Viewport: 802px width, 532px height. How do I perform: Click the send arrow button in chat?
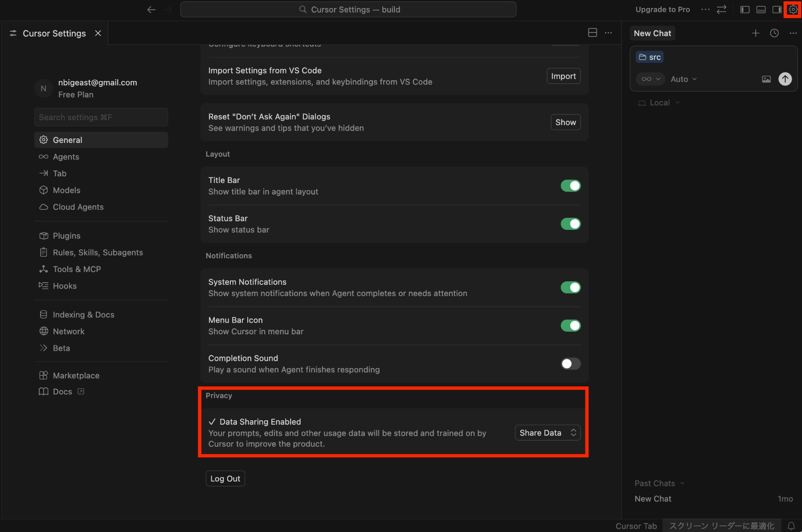(785, 79)
